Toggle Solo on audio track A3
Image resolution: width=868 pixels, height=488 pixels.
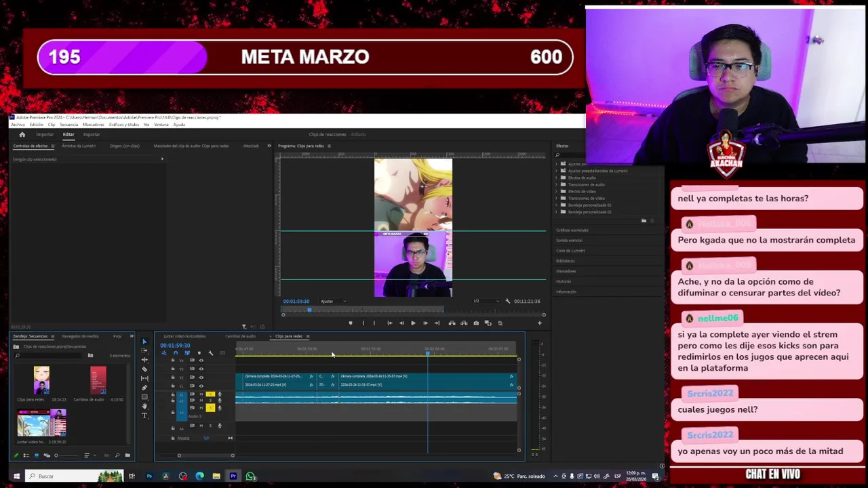tap(210, 407)
